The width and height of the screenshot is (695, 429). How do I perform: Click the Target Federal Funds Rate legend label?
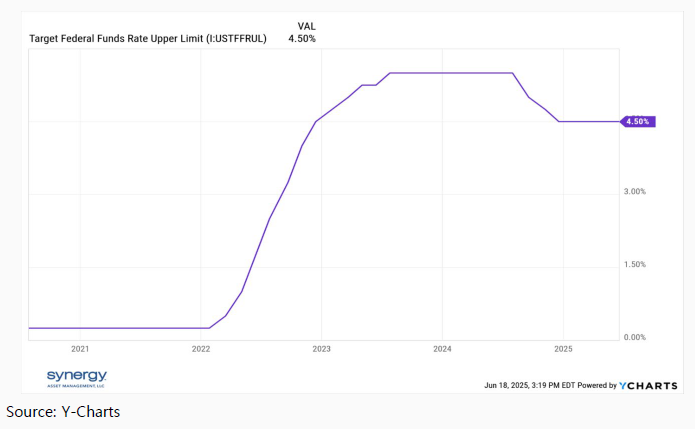(148, 39)
